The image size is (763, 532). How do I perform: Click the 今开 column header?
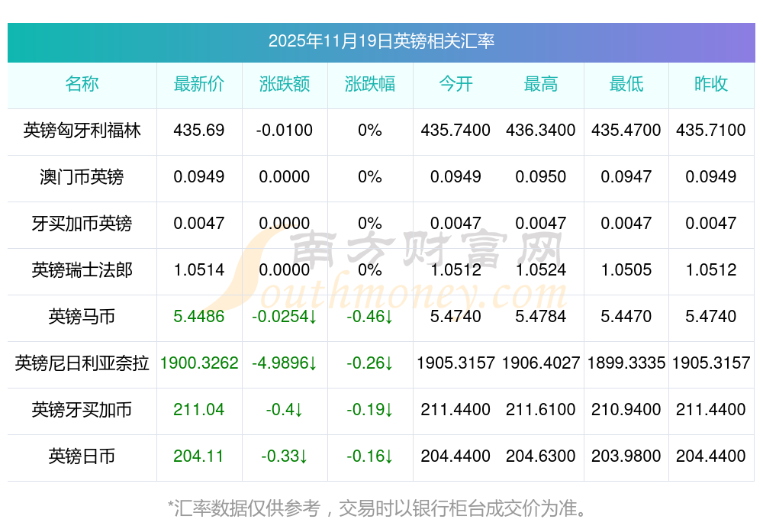point(456,84)
